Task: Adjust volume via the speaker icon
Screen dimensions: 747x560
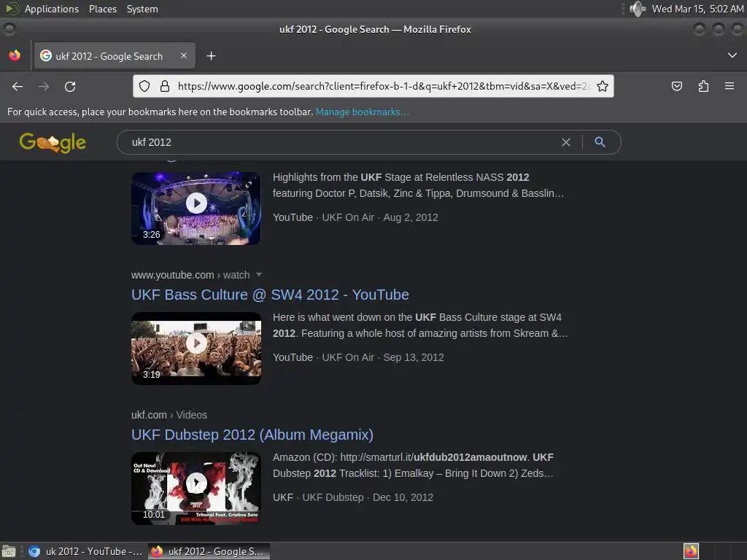Action: (637, 9)
